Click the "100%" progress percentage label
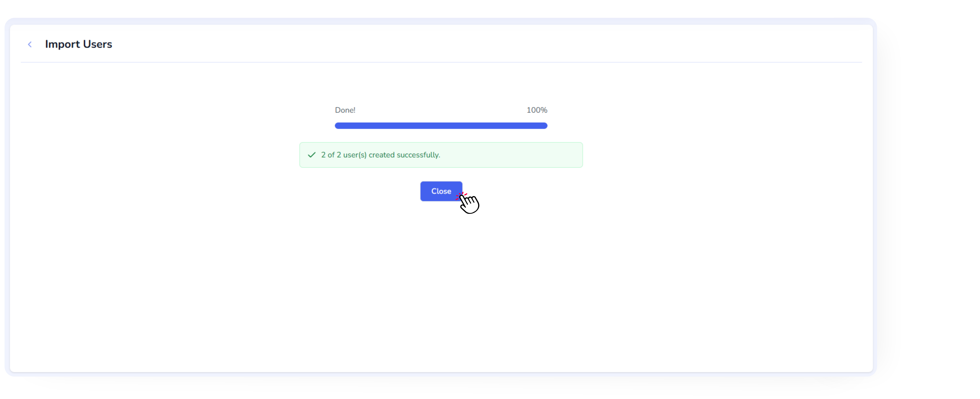Viewport: 980px width, 399px height. (536, 110)
